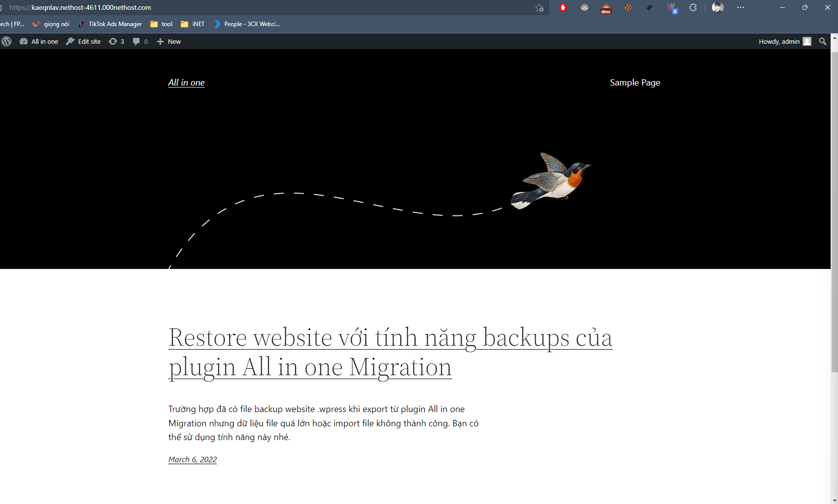Open the black tag extension icon
Image resolution: width=838 pixels, height=504 pixels.
650,7
